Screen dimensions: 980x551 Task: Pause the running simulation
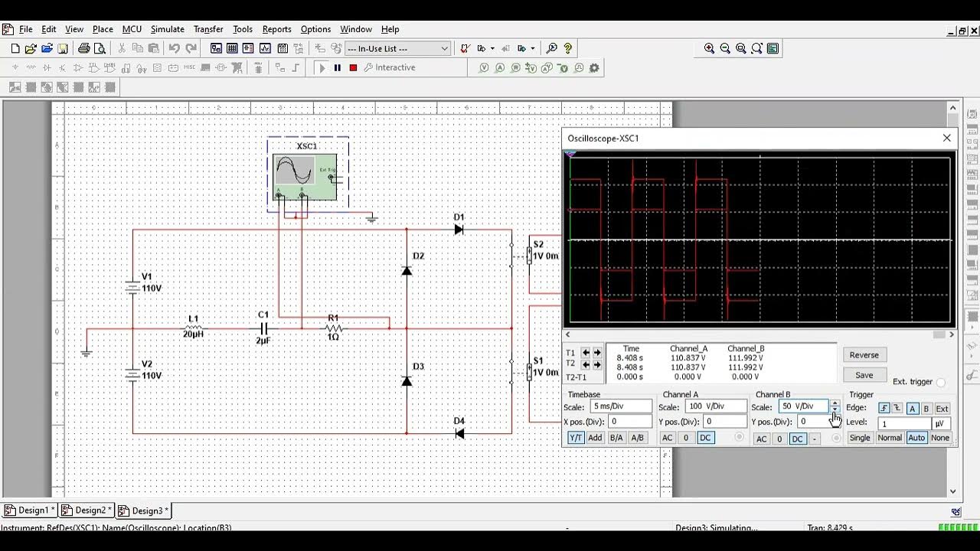tap(337, 67)
